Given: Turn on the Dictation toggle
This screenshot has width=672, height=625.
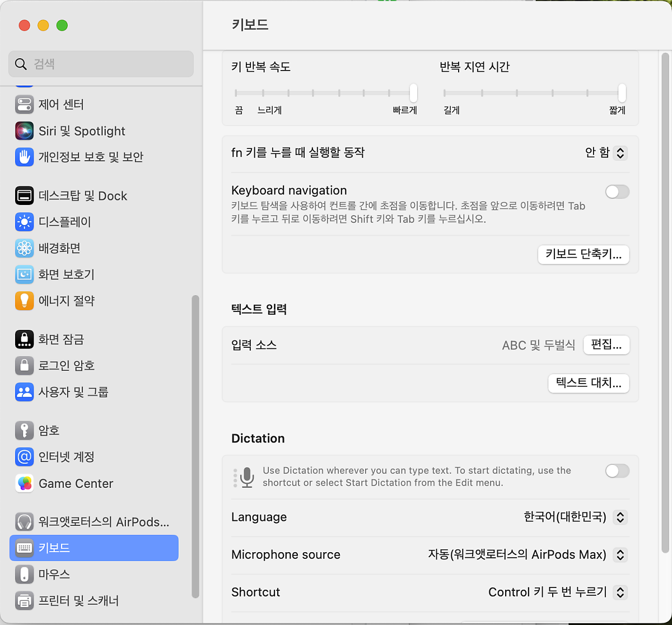Looking at the screenshot, I should 617,471.
